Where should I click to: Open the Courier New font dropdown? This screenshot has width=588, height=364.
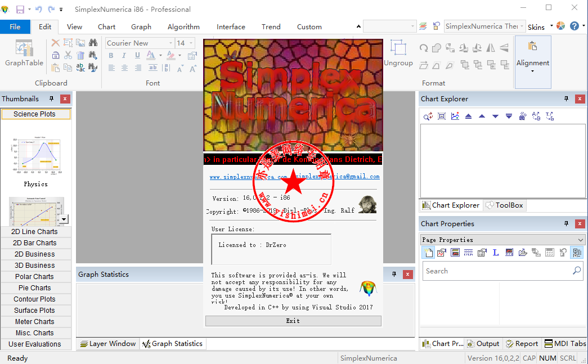170,43
